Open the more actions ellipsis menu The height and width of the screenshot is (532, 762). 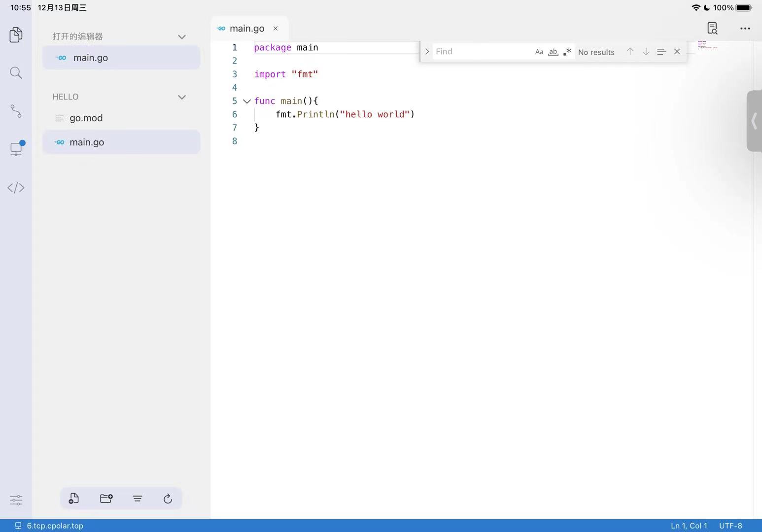[745, 29]
